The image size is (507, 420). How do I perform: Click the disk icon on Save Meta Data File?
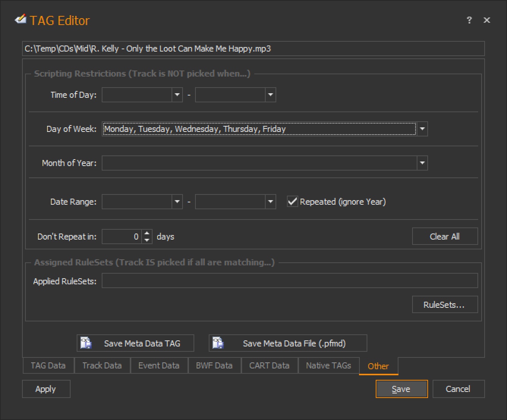[218, 343]
